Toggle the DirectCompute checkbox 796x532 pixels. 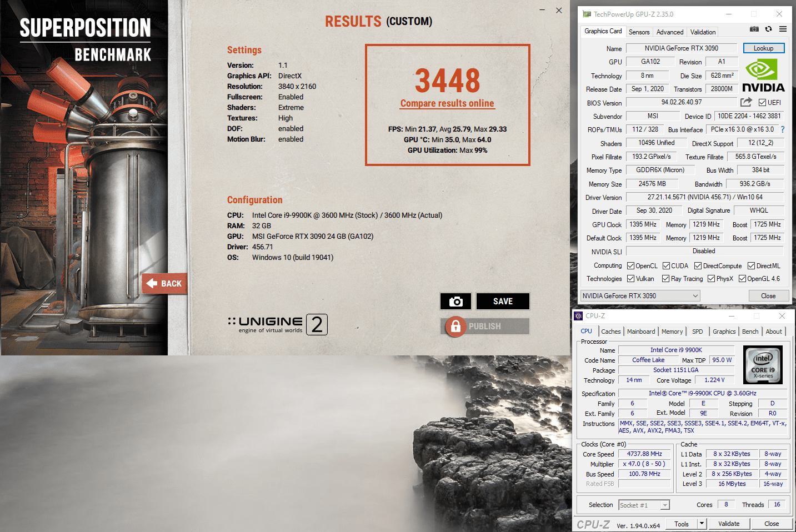pos(698,266)
